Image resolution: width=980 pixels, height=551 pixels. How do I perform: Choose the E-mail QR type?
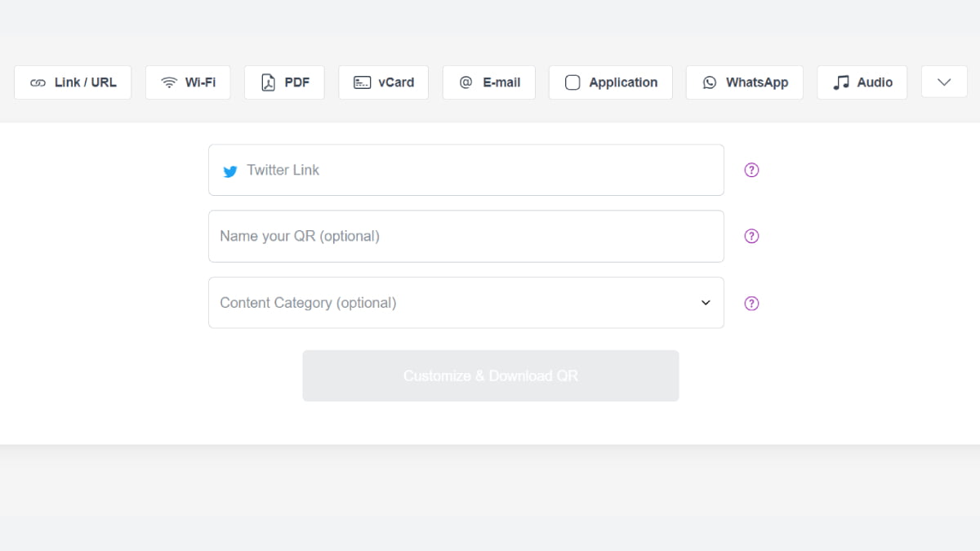488,82
